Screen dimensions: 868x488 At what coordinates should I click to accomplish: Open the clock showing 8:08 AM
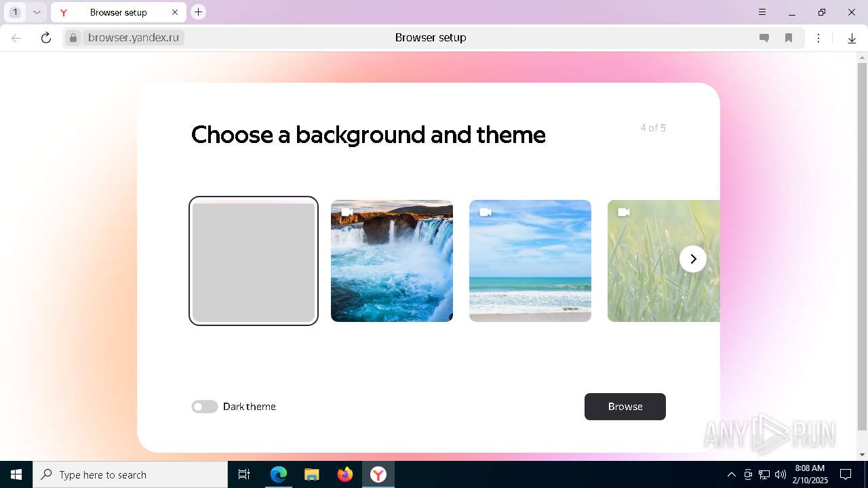(810, 474)
